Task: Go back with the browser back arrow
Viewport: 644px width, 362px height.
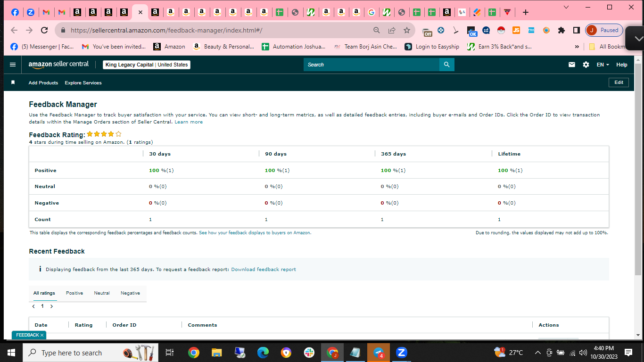Action: (x=14, y=30)
